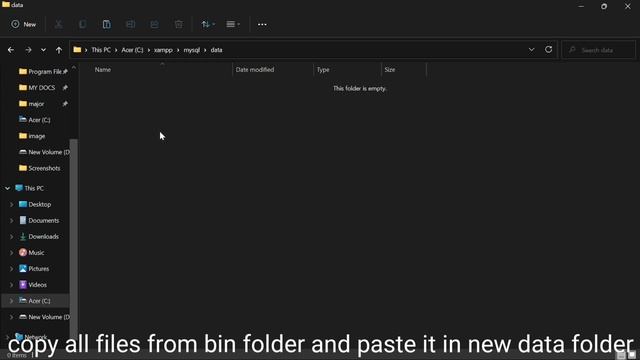Click Acer (C:) in address breadcrumb
The width and height of the screenshot is (640, 360).
[132, 50]
